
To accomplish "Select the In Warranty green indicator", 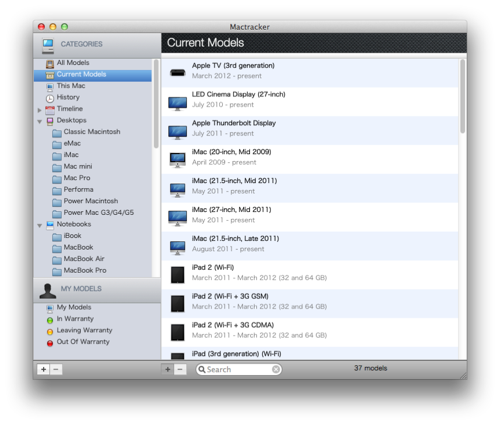I will coord(50,320).
